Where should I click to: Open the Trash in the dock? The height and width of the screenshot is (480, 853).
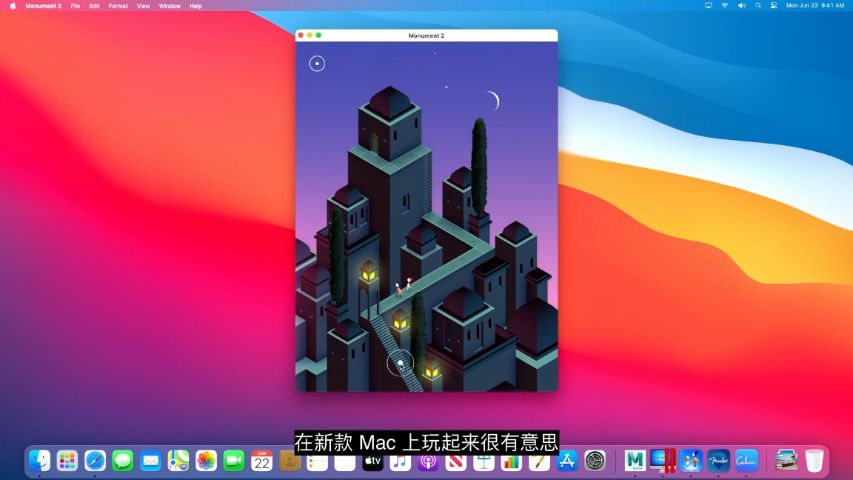pyautogui.click(x=814, y=461)
